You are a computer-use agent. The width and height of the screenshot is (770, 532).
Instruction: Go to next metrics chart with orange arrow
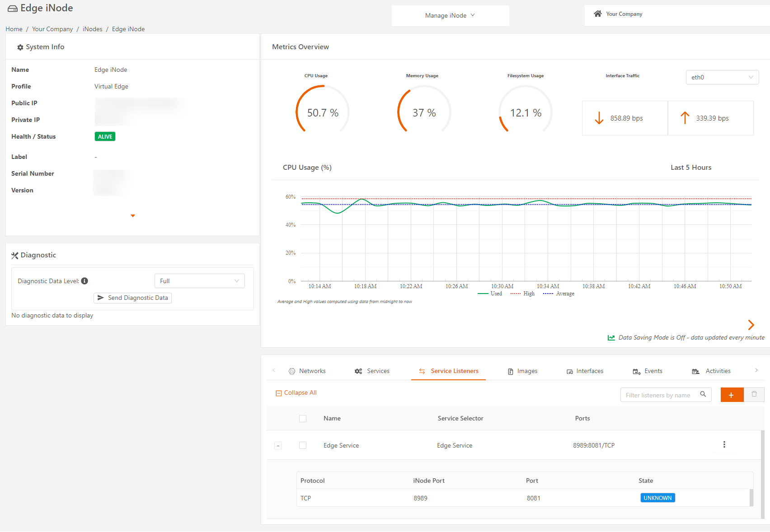tap(751, 325)
